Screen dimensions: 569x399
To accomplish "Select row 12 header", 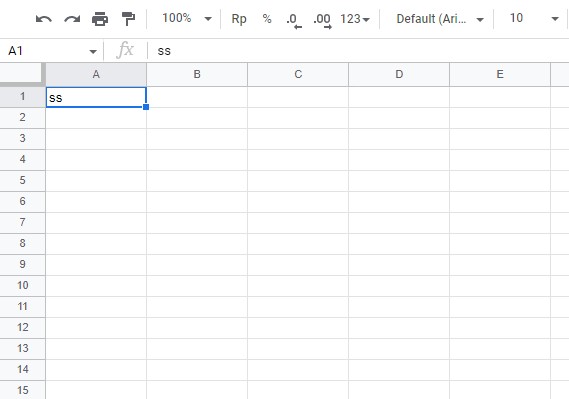I will (x=22, y=328).
